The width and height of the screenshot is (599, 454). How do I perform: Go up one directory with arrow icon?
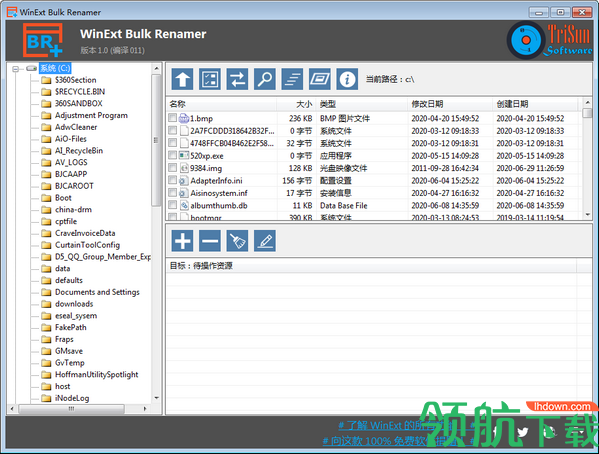[182, 79]
